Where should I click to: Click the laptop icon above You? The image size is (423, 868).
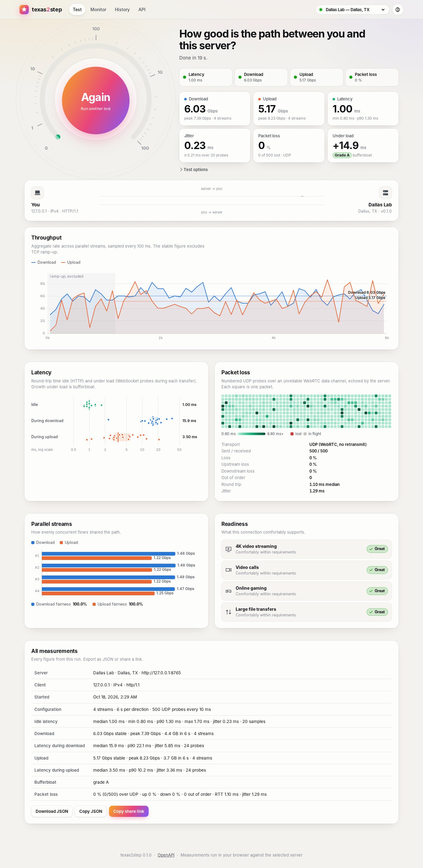[x=37, y=193]
